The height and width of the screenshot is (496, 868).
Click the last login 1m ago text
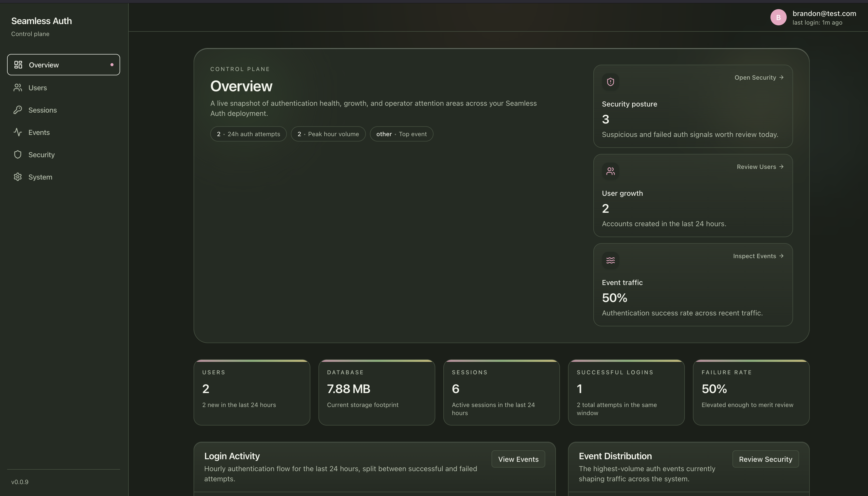[817, 23]
